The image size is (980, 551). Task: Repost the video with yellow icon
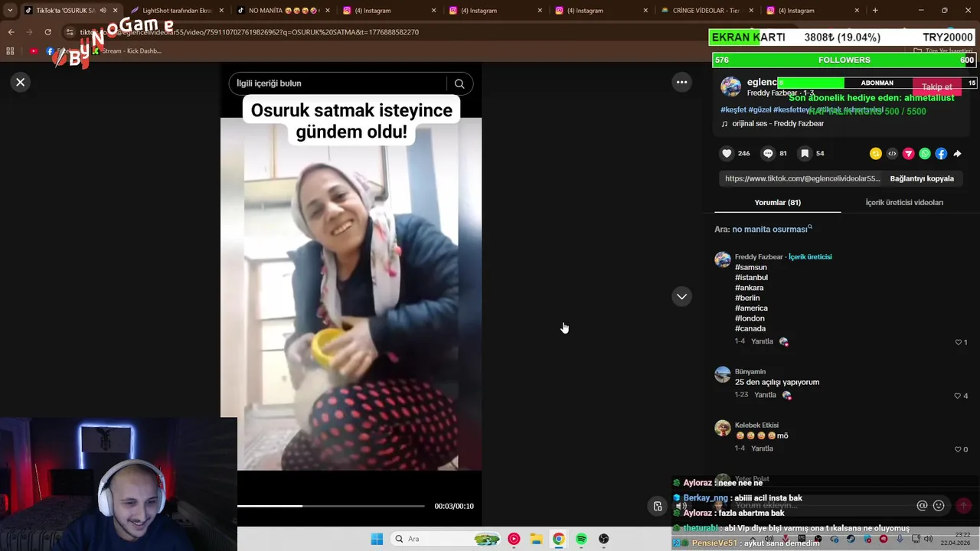[x=876, y=154]
